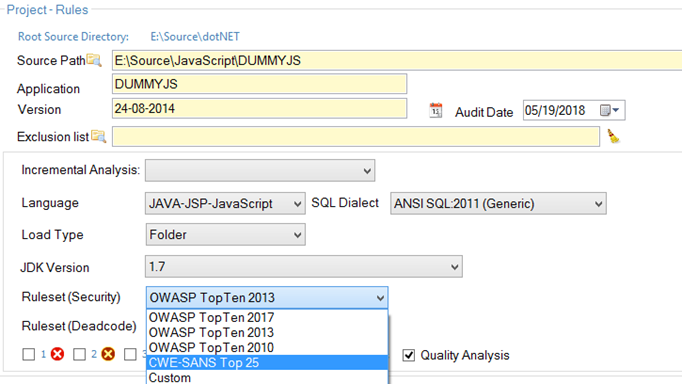682x384 pixels.
Task: Click the Version input field
Action: [x=259, y=108]
